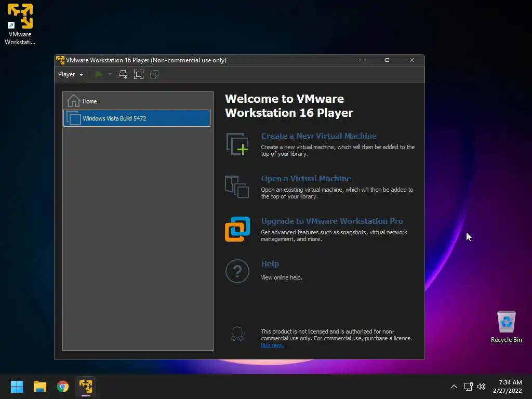Launch Google Chrome from taskbar

click(63, 387)
